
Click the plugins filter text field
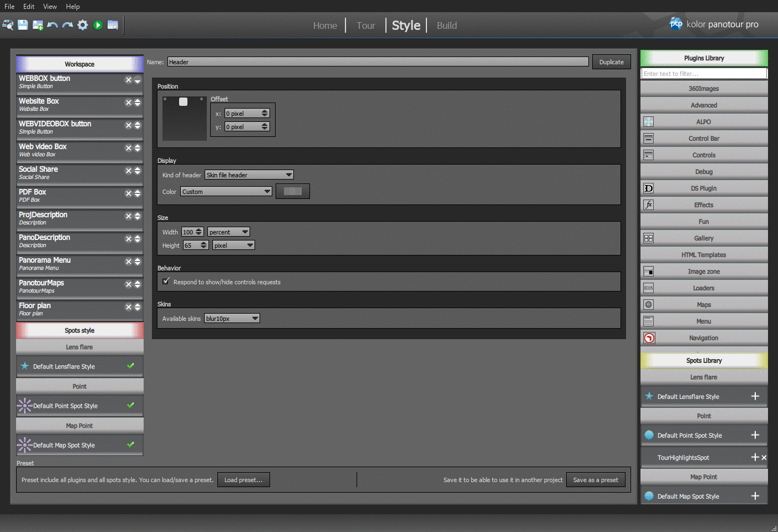[x=703, y=73]
